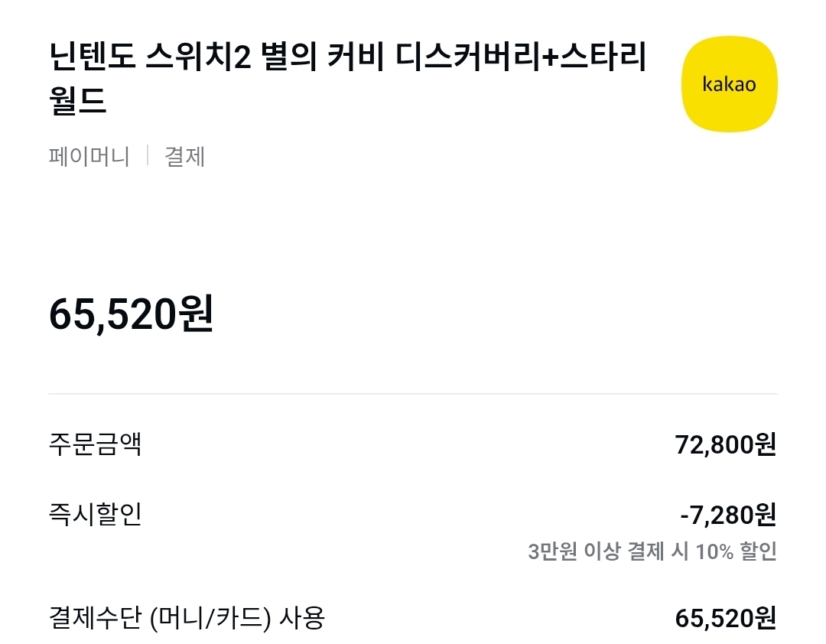Open the 3만원 이상 결제 시 discount note
This screenshot has height=644, width=826.
point(607,551)
